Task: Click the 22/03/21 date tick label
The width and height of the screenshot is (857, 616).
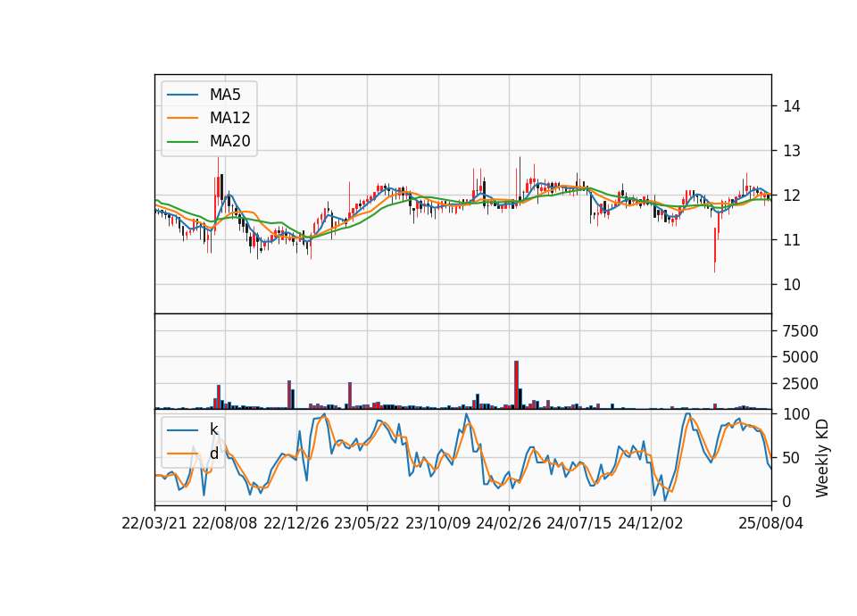Action: tap(154, 523)
